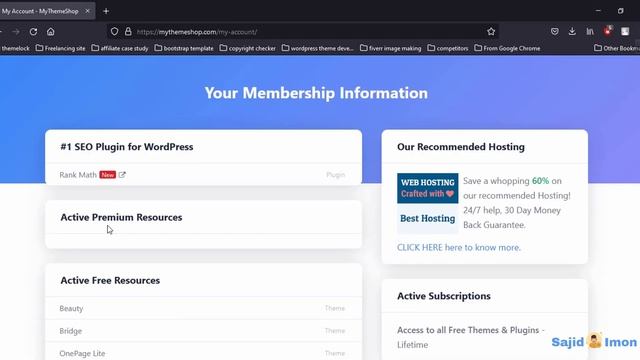Click the #1 SEO Plugin for WordPress heading

(127, 147)
